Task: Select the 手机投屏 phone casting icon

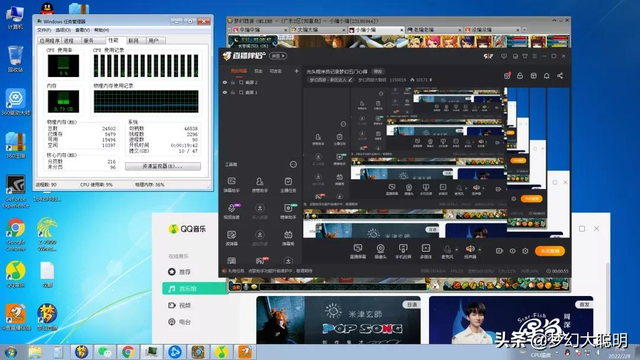Action: [403, 249]
